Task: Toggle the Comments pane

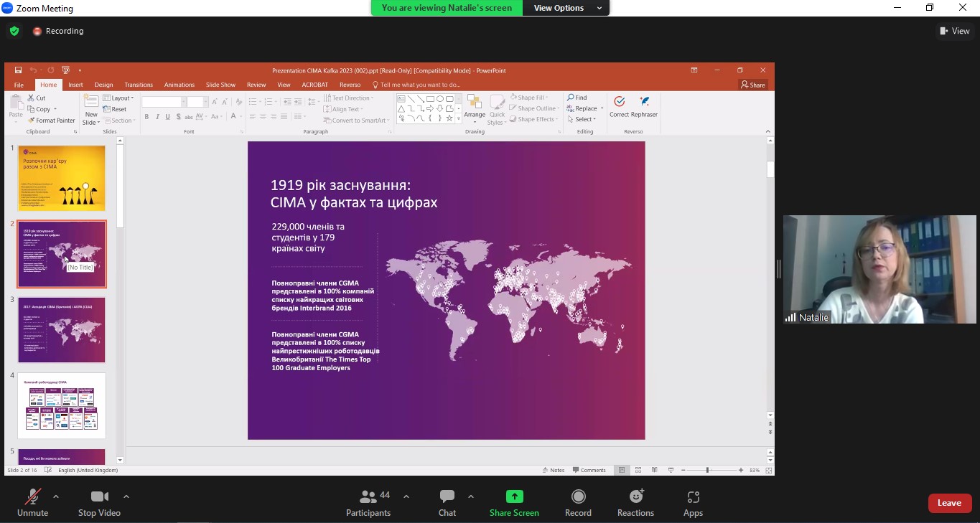Action: pos(589,470)
